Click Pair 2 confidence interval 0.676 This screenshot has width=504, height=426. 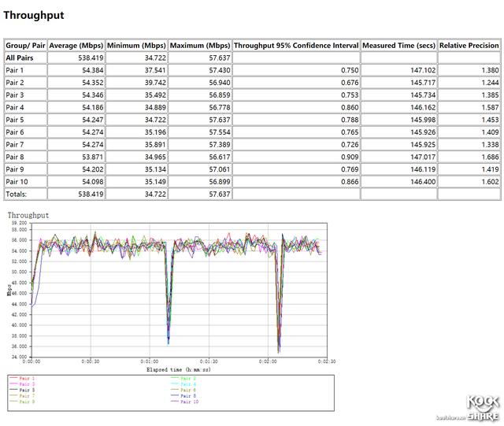350,83
